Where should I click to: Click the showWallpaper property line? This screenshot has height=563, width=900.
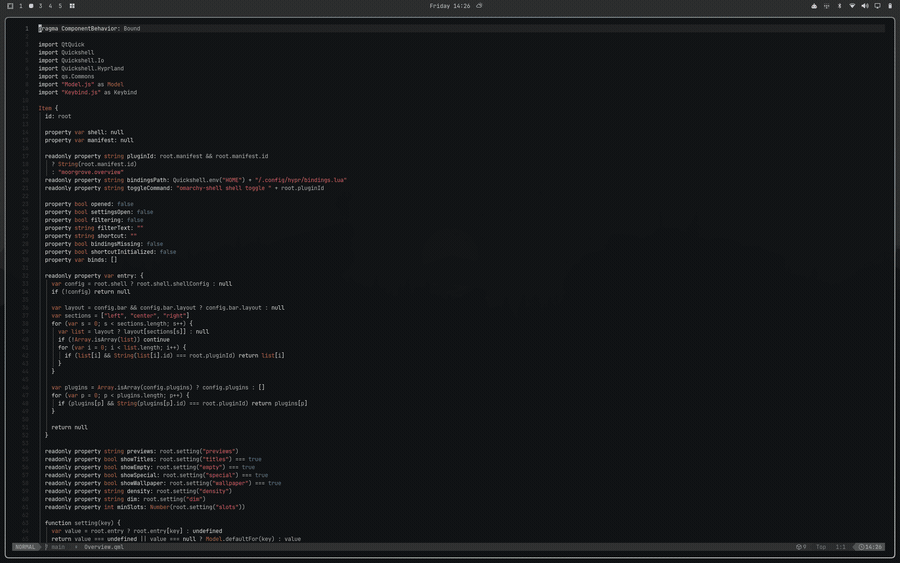pyautogui.click(x=163, y=483)
